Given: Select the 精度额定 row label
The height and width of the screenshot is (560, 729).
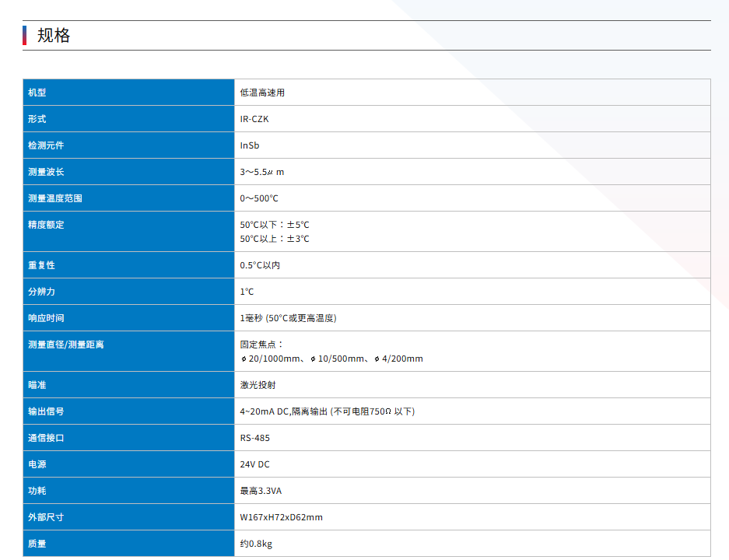Looking at the screenshot, I should coord(46,225).
